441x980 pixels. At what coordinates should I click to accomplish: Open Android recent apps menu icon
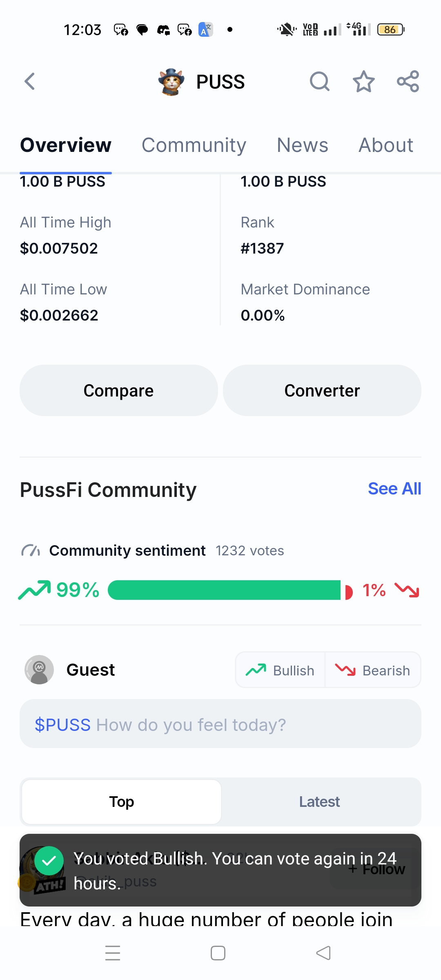coord(113,953)
